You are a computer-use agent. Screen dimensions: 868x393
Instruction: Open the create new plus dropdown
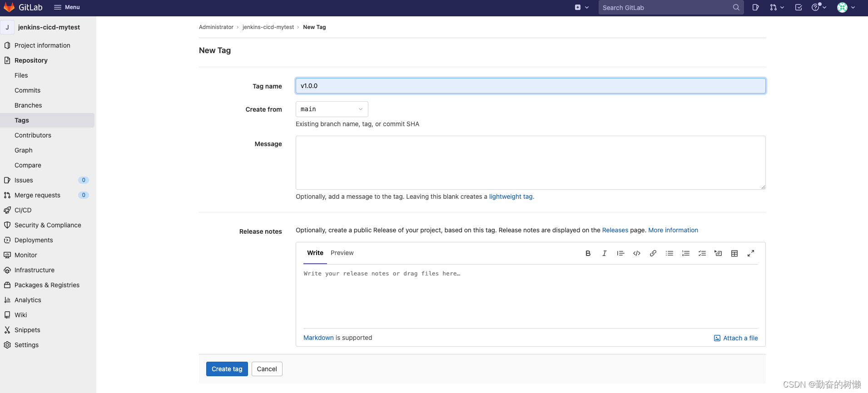coord(582,7)
